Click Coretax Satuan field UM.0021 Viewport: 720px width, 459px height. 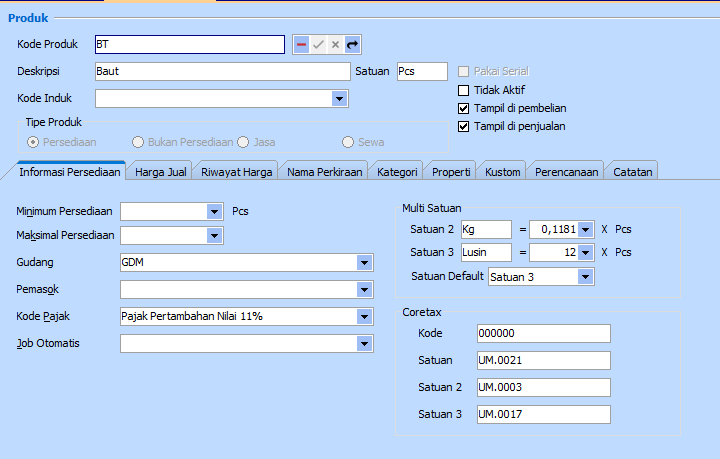(x=544, y=360)
